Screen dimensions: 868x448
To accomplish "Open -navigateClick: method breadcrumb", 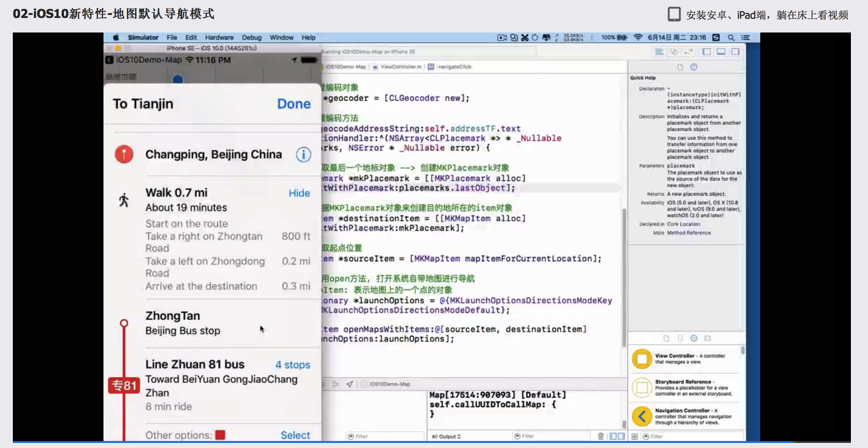I will [451, 67].
